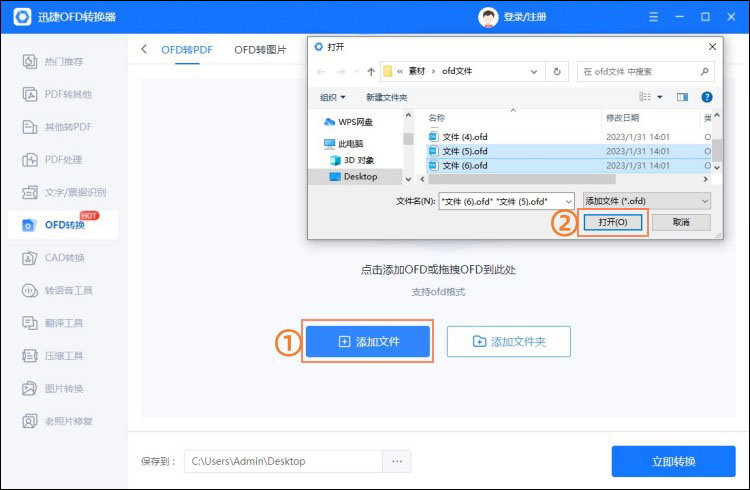The width and height of the screenshot is (750, 490).
Task: Select 其他转PDF in the sidebar
Action: tap(57, 127)
